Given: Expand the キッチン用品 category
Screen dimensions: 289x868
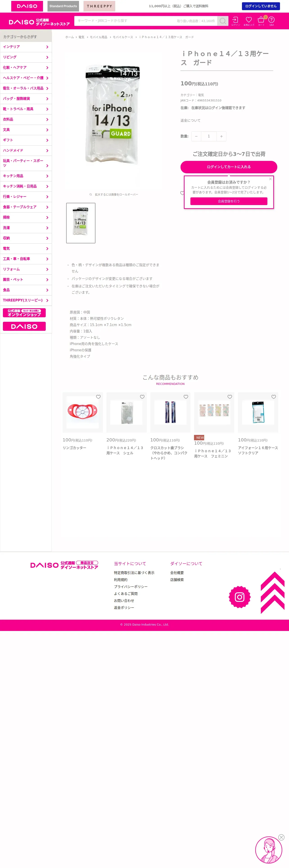Looking at the screenshot, I should click(x=26, y=176).
